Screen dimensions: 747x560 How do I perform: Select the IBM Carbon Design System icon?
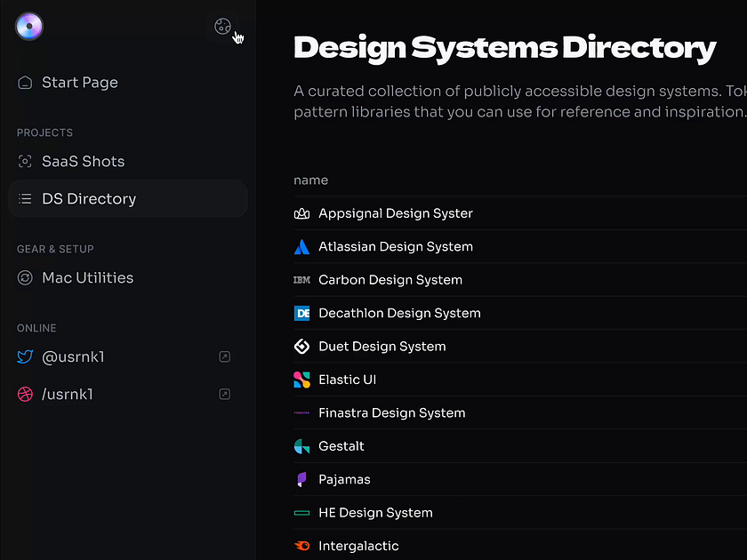301,279
